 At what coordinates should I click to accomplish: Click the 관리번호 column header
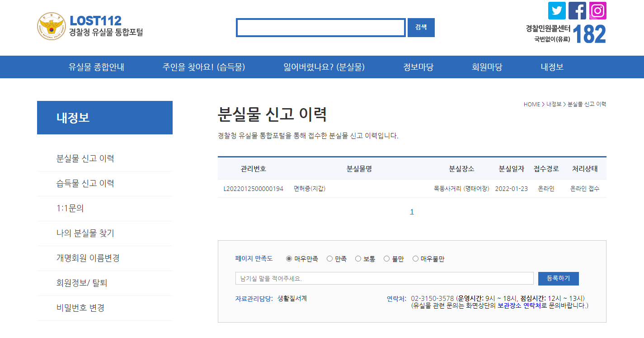[254, 169]
